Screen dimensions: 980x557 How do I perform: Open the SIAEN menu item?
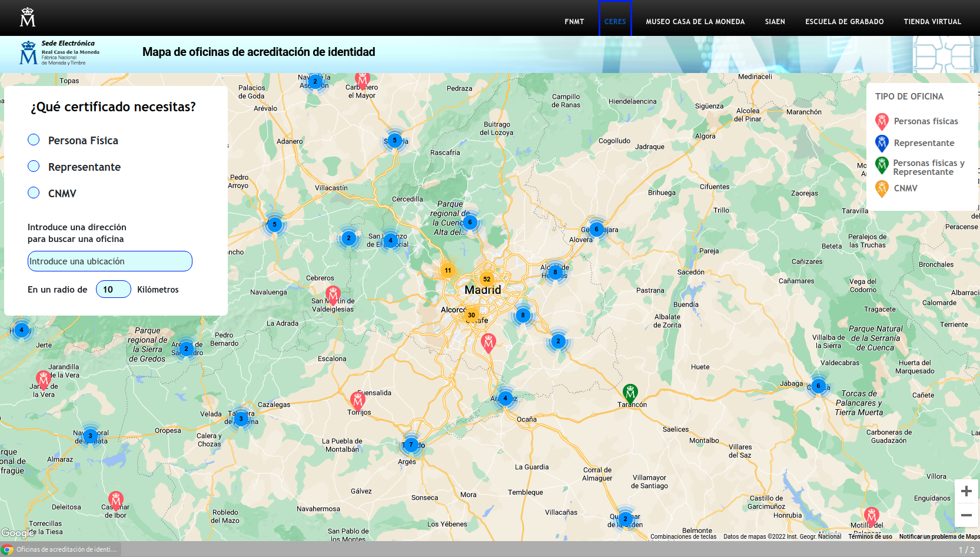pos(775,22)
